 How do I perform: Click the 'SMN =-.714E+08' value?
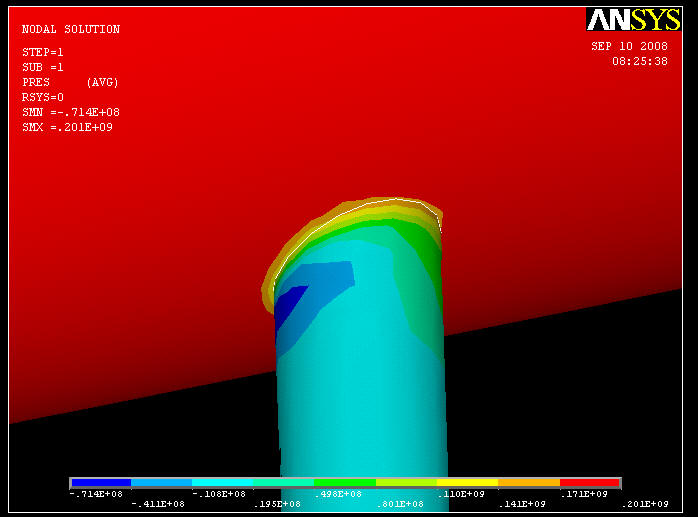[x=71, y=112]
